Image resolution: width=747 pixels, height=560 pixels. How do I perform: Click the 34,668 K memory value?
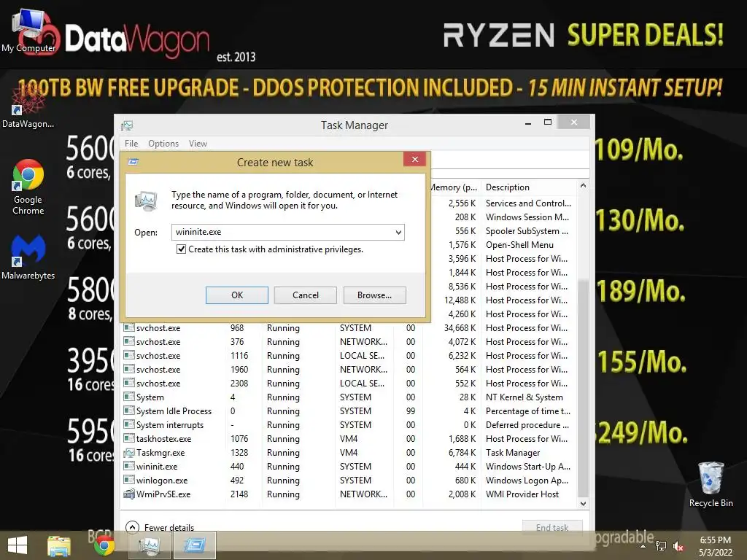point(460,328)
